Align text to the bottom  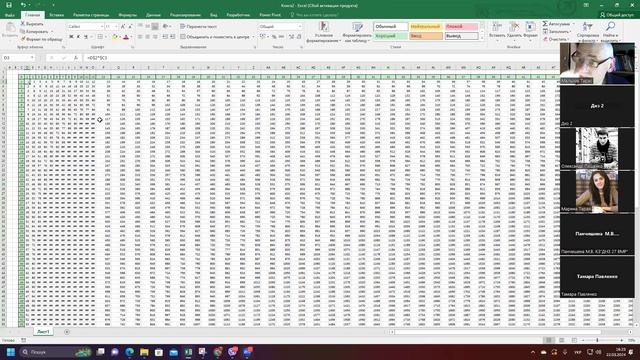(x=155, y=27)
